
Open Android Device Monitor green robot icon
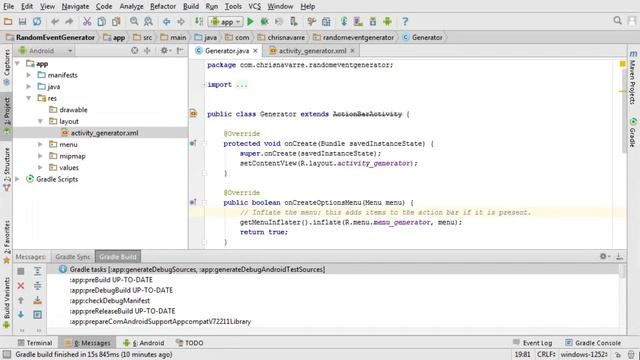coord(387,22)
